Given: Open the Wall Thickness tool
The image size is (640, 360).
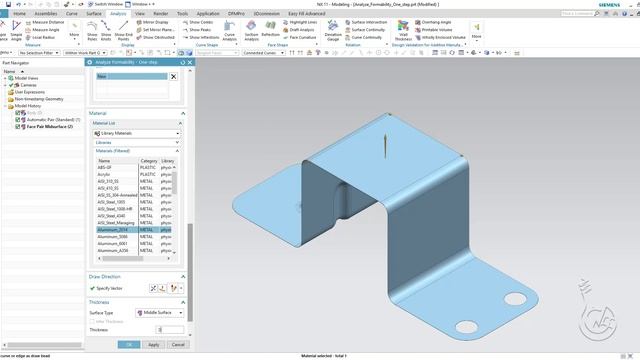Looking at the screenshot, I should coord(403,30).
